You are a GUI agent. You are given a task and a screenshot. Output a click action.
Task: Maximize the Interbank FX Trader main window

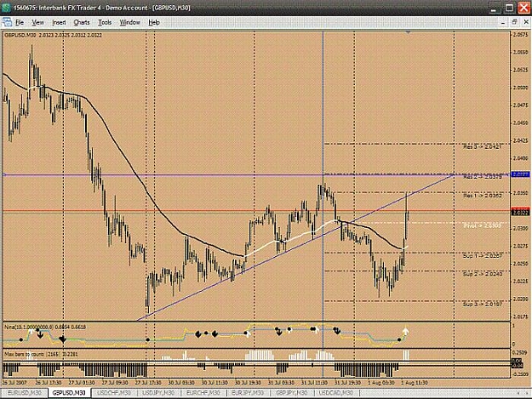pyautogui.click(x=509, y=9)
